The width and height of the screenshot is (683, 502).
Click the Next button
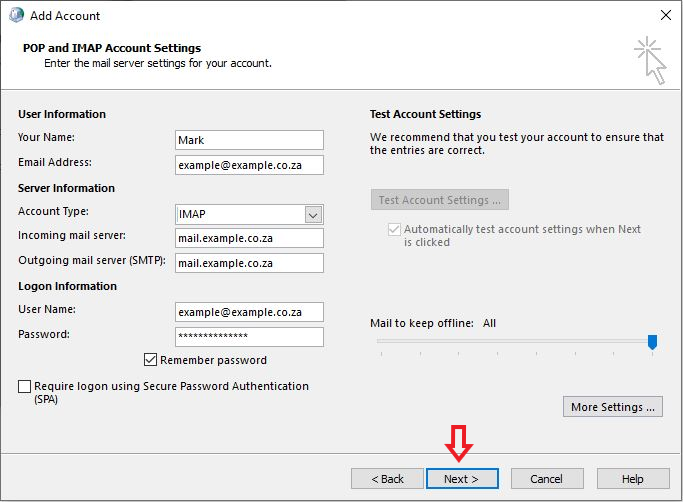(x=462, y=478)
